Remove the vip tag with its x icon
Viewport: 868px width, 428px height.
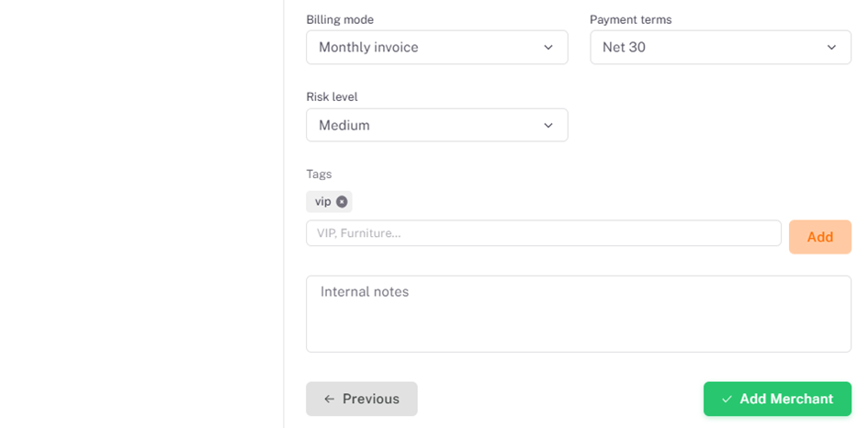click(342, 202)
